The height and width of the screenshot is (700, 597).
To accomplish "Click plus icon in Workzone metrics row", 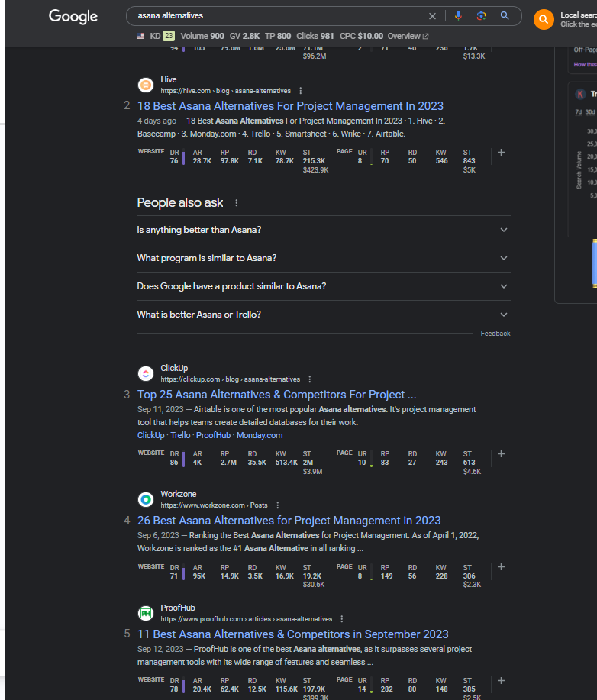I will click(501, 567).
